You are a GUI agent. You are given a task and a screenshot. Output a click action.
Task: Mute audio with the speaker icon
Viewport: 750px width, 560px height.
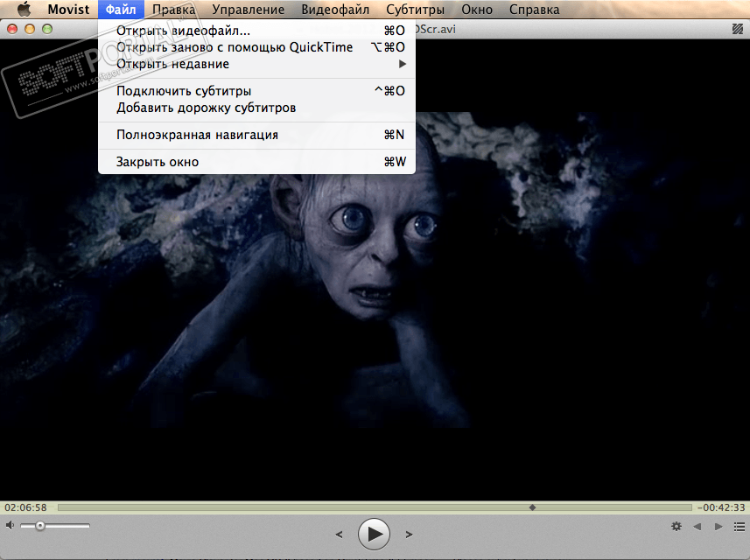(x=10, y=526)
